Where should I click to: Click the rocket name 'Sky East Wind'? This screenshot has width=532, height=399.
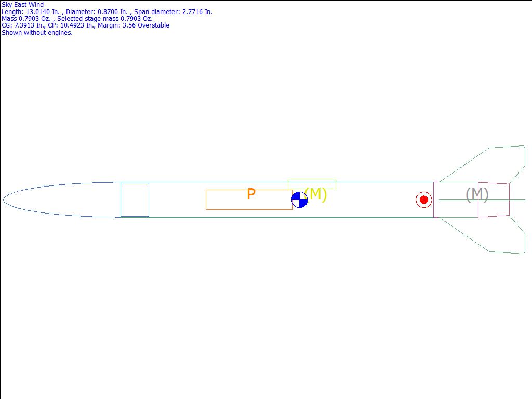point(23,5)
